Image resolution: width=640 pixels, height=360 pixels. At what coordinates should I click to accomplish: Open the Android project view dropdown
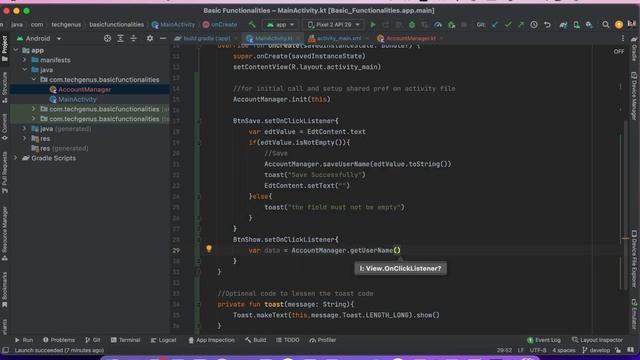pyautogui.click(x=39, y=38)
